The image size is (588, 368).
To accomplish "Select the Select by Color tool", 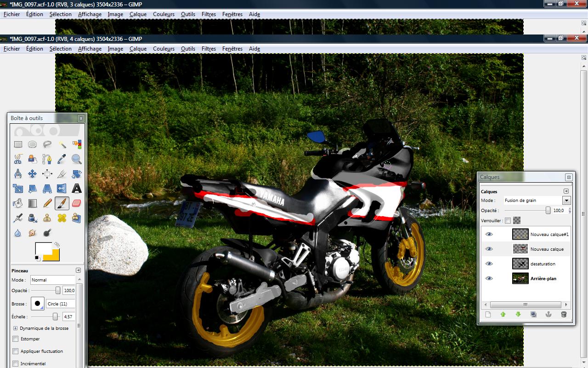I will pyautogui.click(x=77, y=144).
